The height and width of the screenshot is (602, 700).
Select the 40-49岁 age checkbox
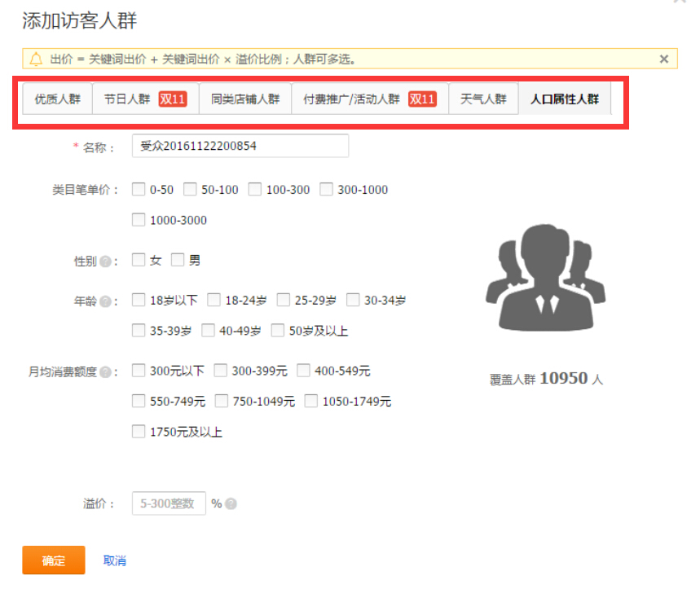(208, 330)
